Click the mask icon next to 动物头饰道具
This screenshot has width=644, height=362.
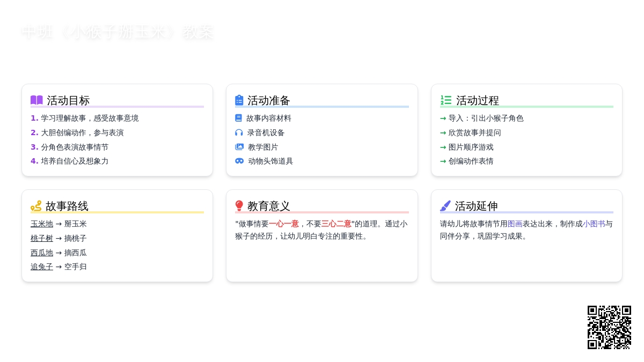pos(239,161)
